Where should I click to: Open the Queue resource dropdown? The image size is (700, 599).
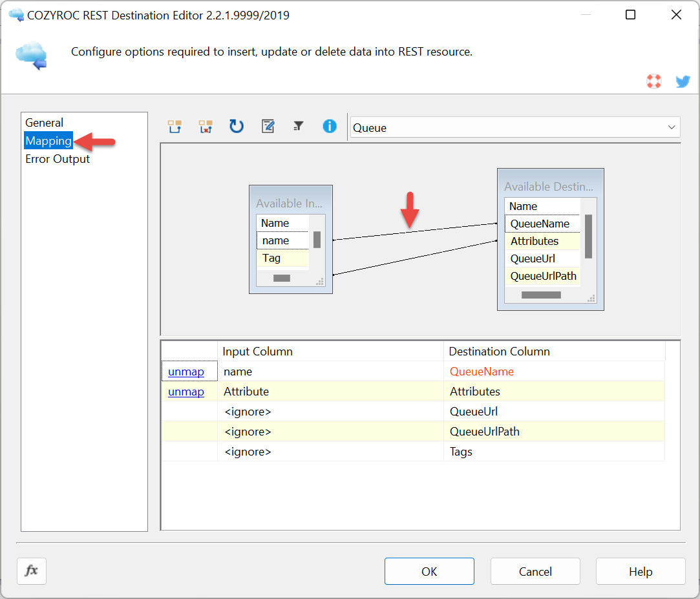[514, 128]
